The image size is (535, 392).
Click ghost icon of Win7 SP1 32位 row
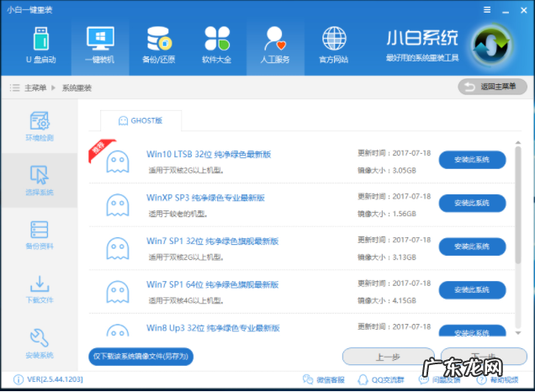[118, 248]
